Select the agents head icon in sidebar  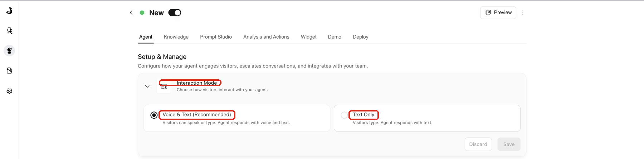[9, 51]
